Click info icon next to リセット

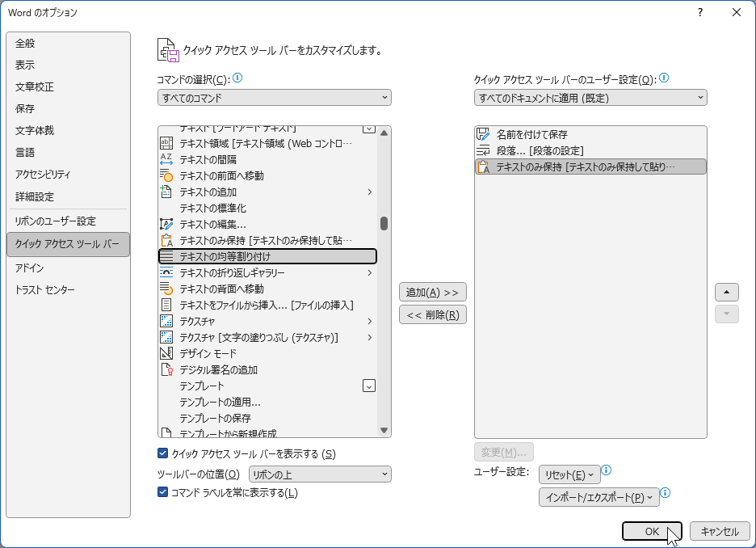(x=607, y=470)
